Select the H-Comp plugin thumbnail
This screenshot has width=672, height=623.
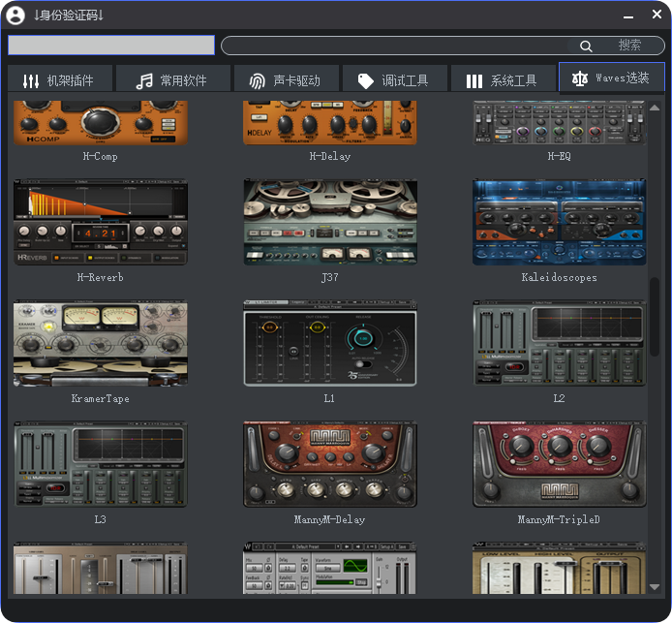tap(101, 123)
